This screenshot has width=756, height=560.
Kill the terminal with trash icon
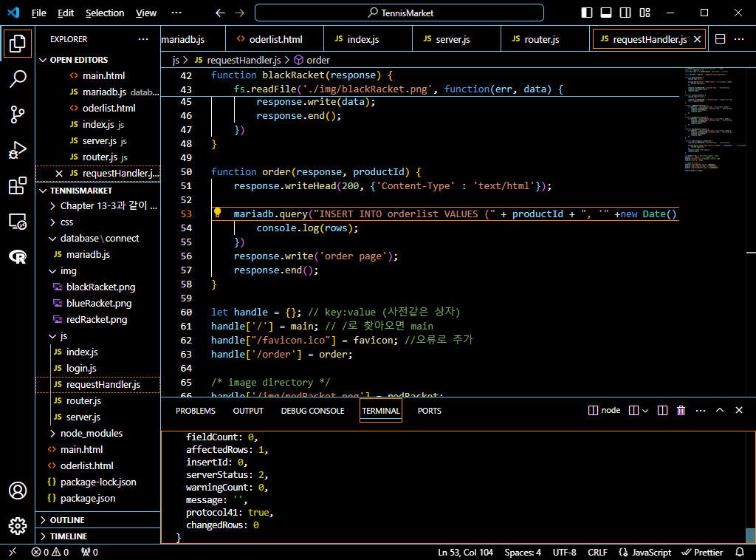[x=681, y=411]
